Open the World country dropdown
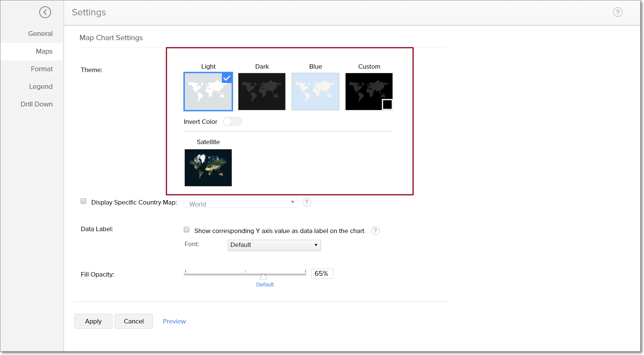 [x=240, y=202]
